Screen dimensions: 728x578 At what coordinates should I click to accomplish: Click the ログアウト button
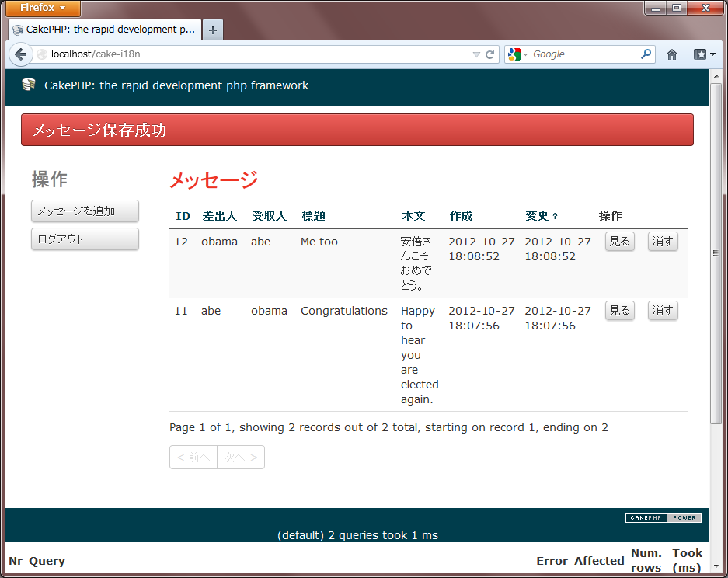85,239
